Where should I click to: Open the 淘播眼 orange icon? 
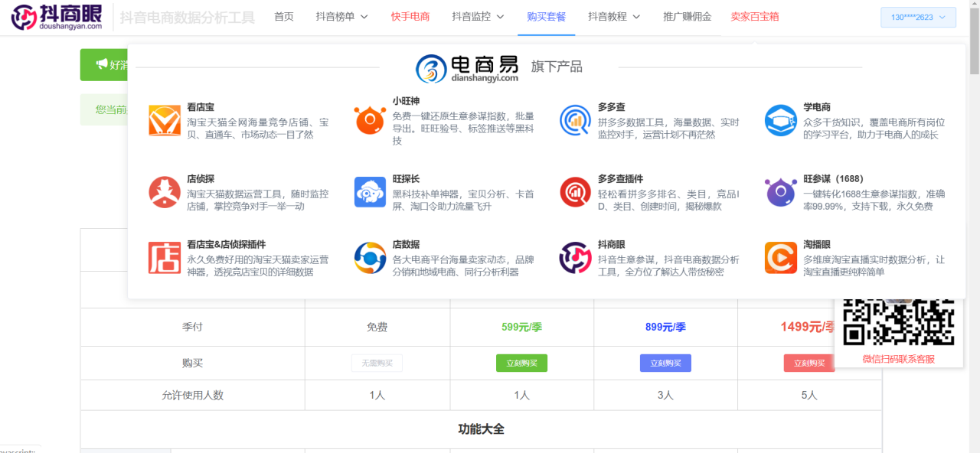[x=780, y=259]
